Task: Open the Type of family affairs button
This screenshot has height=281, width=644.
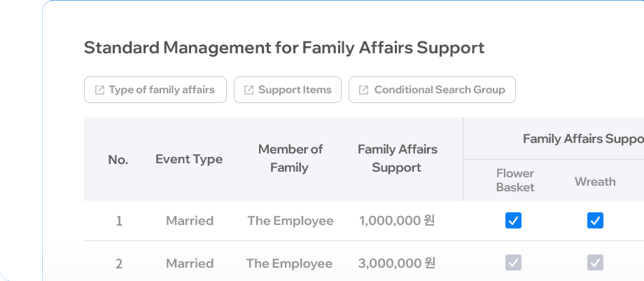Action: tap(155, 90)
